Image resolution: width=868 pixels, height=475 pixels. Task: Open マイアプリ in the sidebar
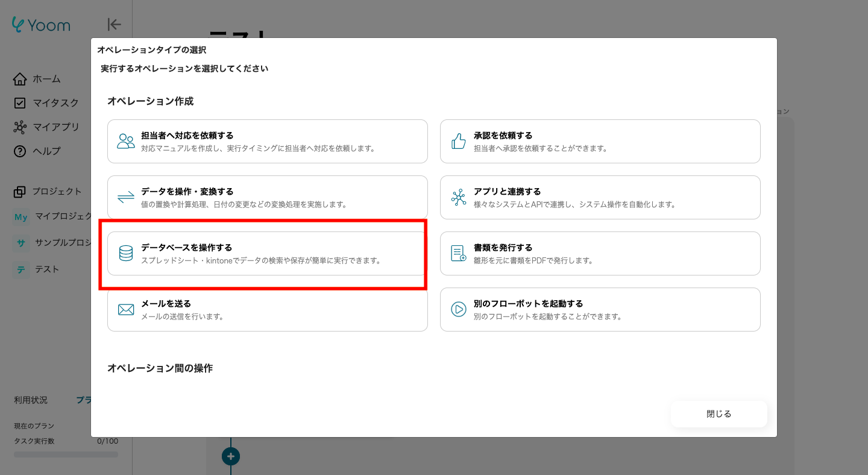tap(55, 127)
